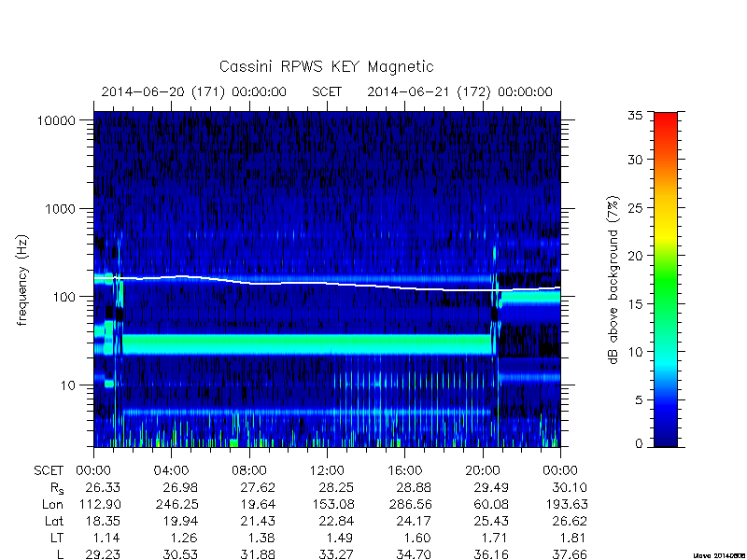Click the Rs value '30.10'
The width and height of the screenshot is (747, 560).
[x=569, y=487]
